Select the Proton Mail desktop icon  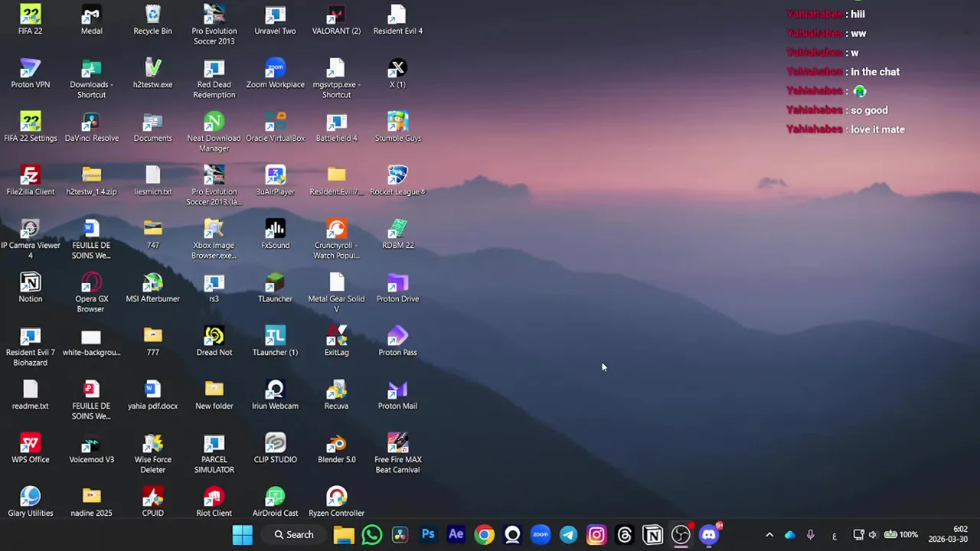397,395
